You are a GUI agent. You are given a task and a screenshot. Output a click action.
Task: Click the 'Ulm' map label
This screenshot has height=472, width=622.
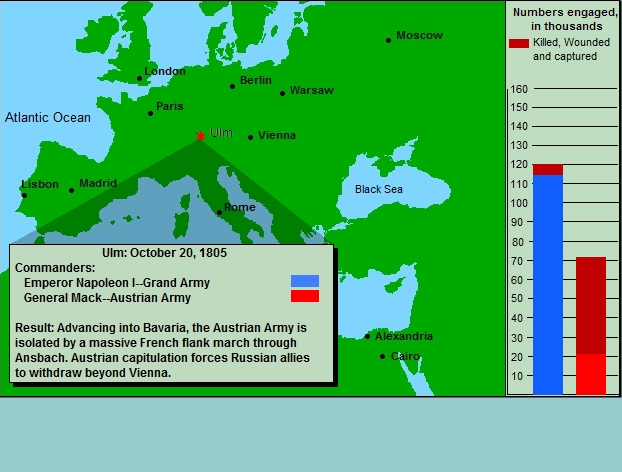click(x=221, y=132)
